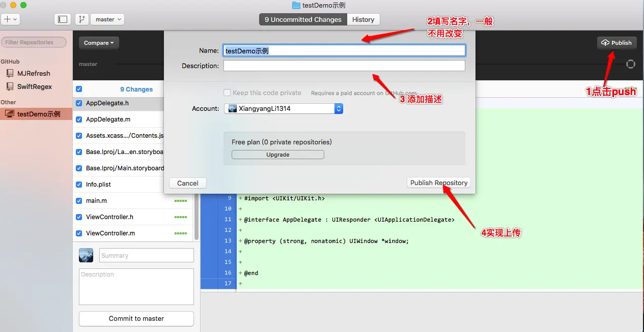Image resolution: width=644 pixels, height=332 pixels.
Task: Click the changes list scrollbar
Action: 197,218
